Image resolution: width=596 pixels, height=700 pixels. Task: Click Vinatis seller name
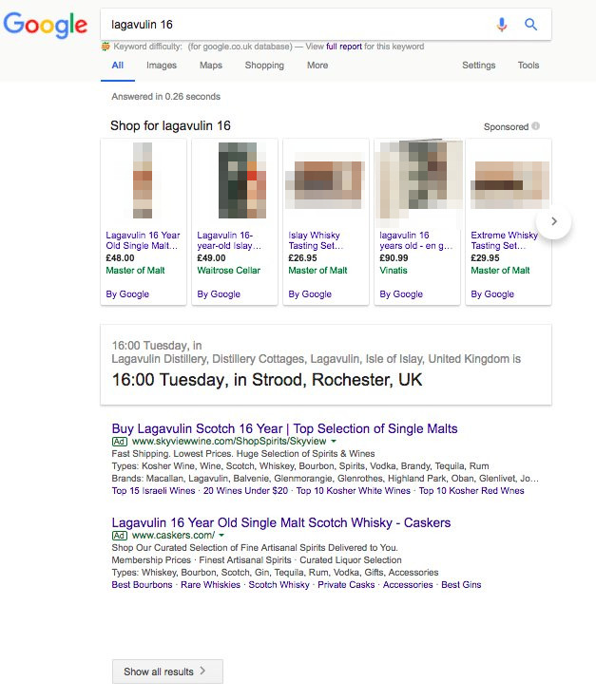pyautogui.click(x=394, y=270)
